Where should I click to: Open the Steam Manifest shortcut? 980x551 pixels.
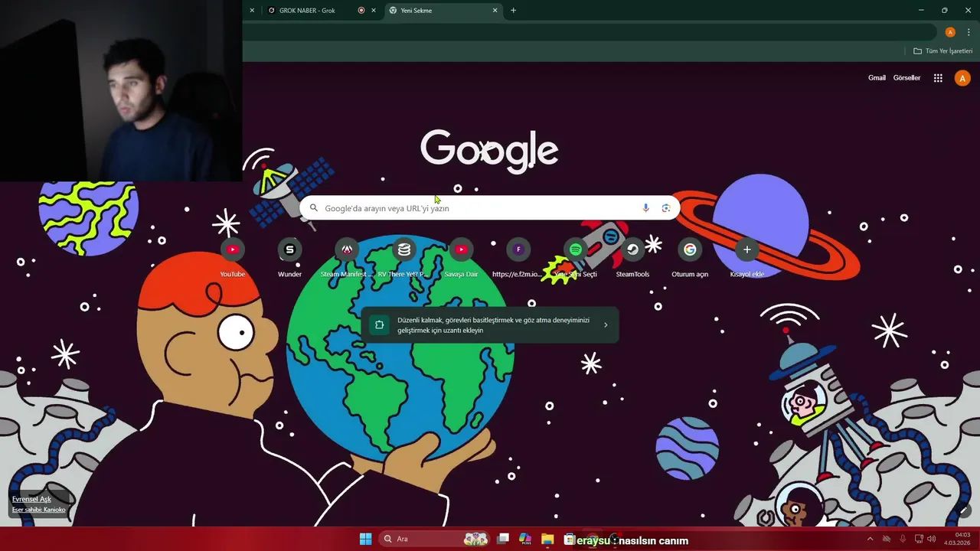click(347, 258)
